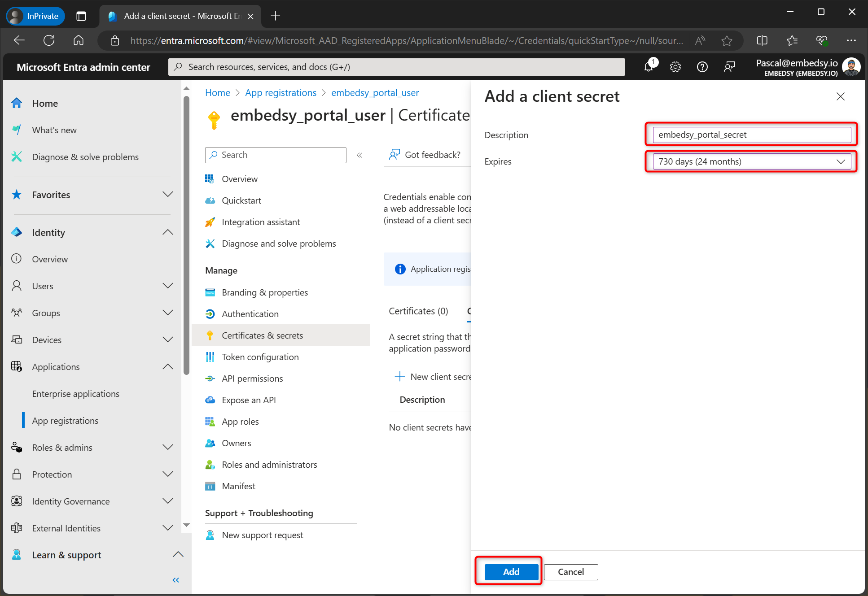868x596 pixels.
Task: Open the App roles section
Action: [x=240, y=421]
